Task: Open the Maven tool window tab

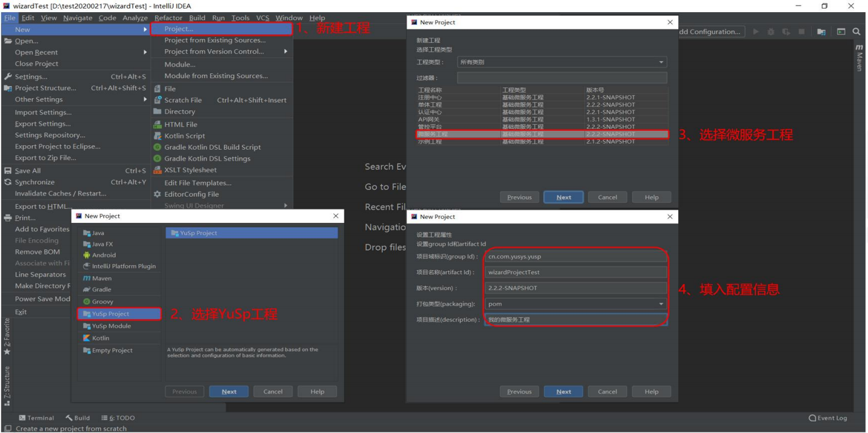Action: tap(859, 58)
